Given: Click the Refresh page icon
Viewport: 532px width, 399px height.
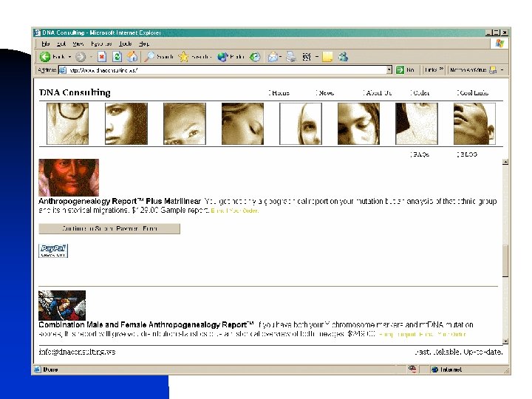Looking at the screenshot, I should (117, 57).
